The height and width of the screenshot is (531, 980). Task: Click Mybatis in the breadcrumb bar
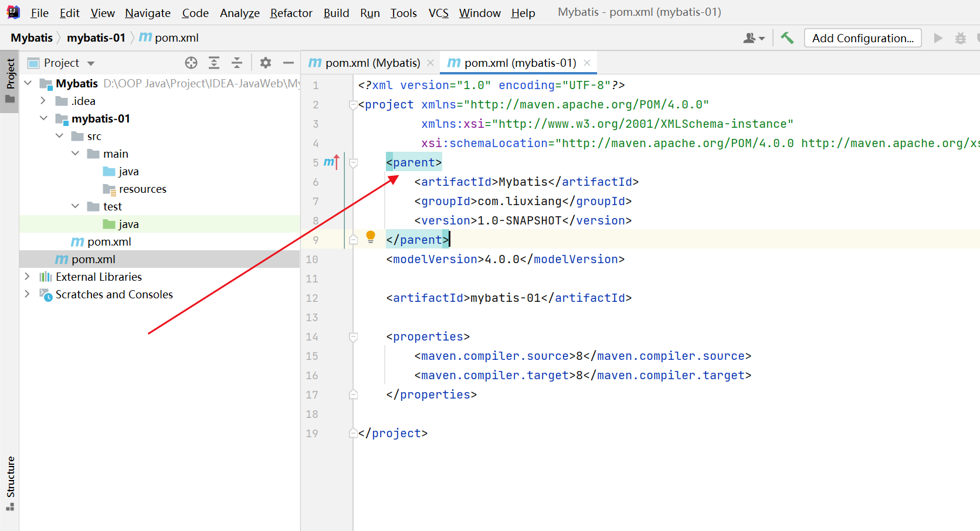32,38
